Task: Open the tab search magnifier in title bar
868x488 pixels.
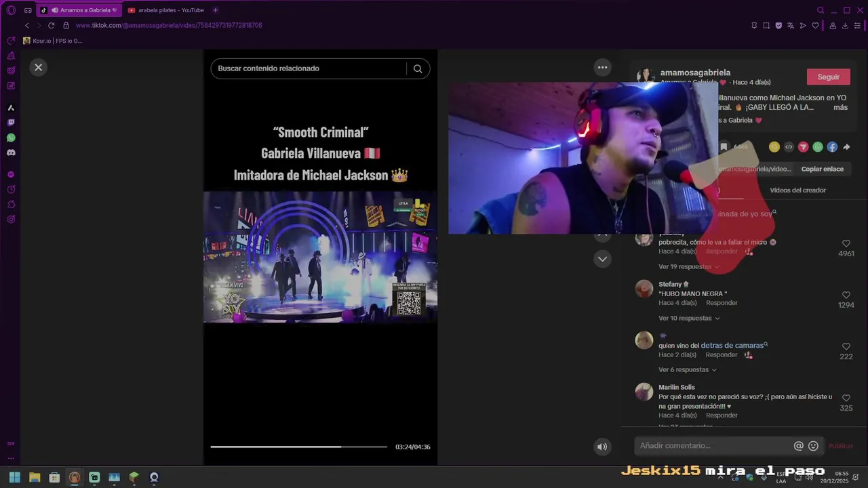Action: tap(821, 10)
